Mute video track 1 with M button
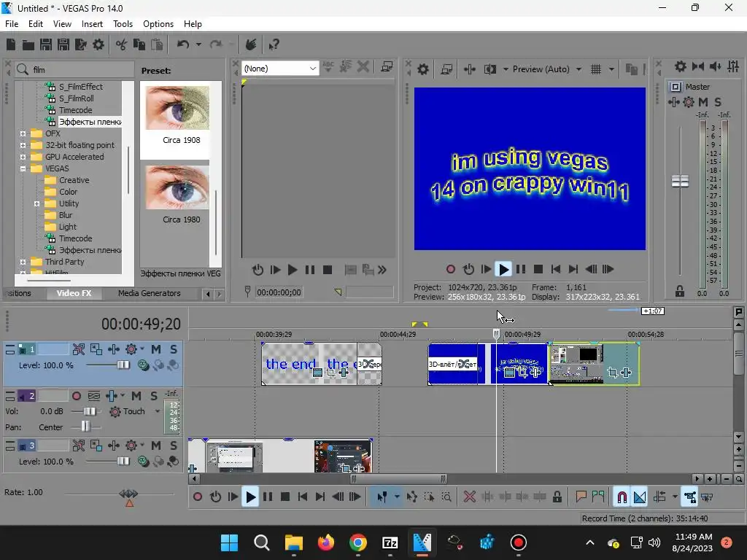This screenshot has height=560, width=747. [x=156, y=349]
